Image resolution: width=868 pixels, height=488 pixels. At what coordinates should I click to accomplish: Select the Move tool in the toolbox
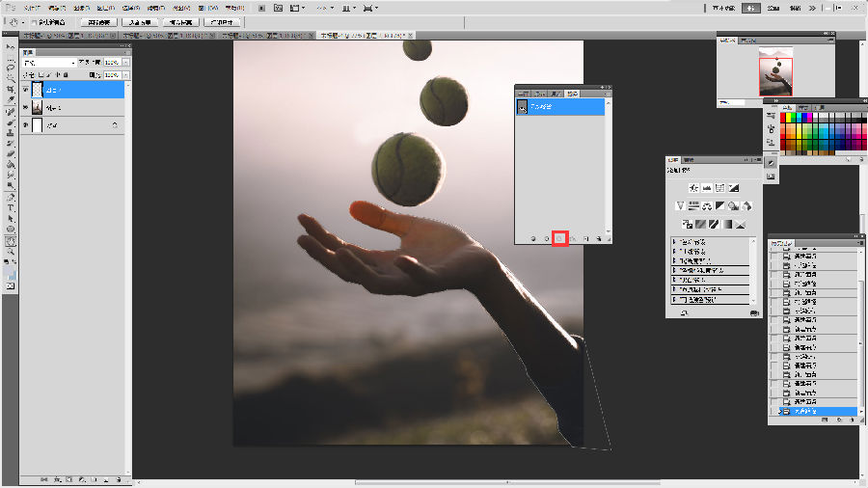coord(11,46)
